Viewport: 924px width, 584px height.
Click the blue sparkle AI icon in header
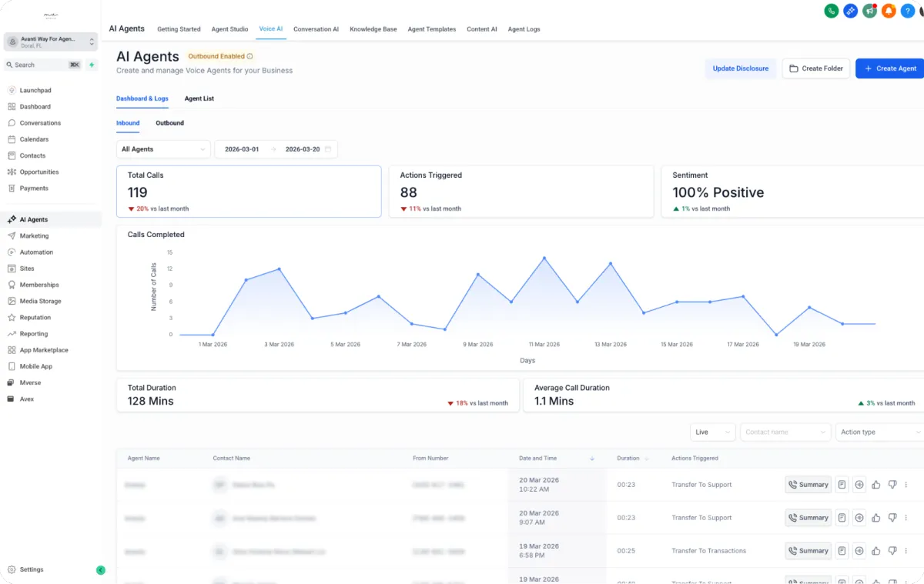[851, 11]
